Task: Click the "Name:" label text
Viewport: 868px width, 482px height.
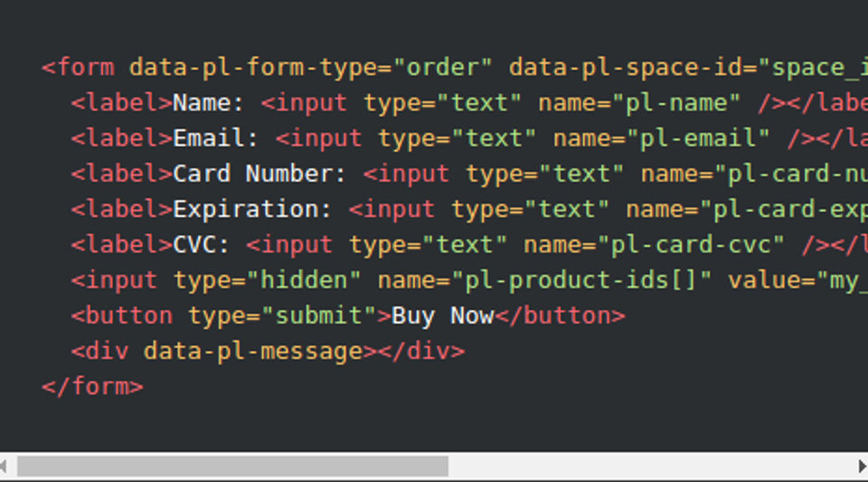Action: pyautogui.click(x=208, y=103)
